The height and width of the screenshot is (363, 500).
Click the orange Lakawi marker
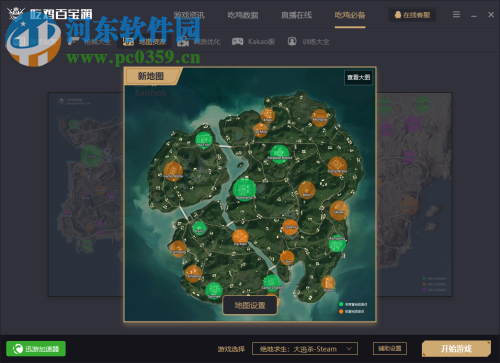(x=339, y=210)
